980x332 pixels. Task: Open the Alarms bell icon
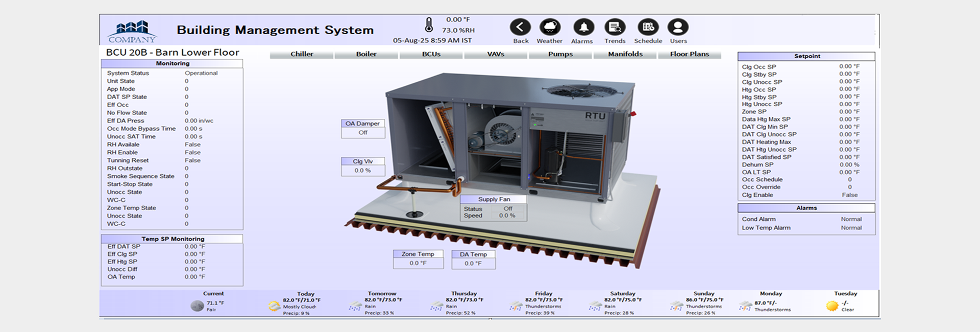coord(583,27)
